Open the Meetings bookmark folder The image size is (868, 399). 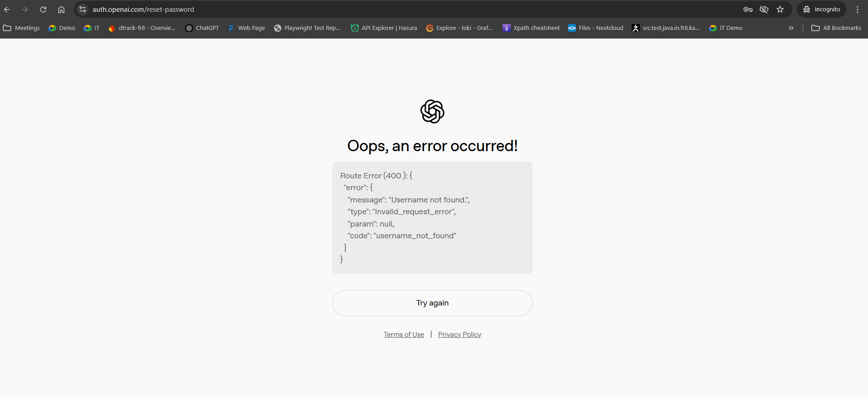pos(21,28)
